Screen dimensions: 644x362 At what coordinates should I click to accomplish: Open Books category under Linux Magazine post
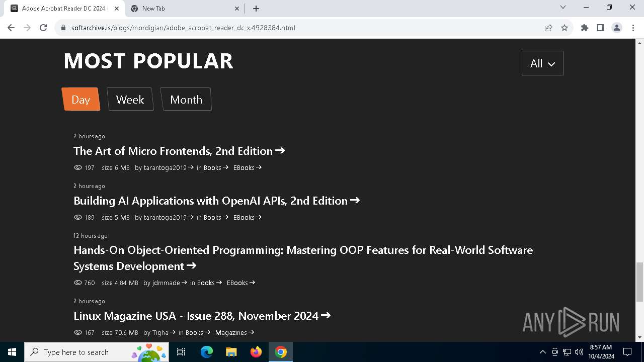198,333
